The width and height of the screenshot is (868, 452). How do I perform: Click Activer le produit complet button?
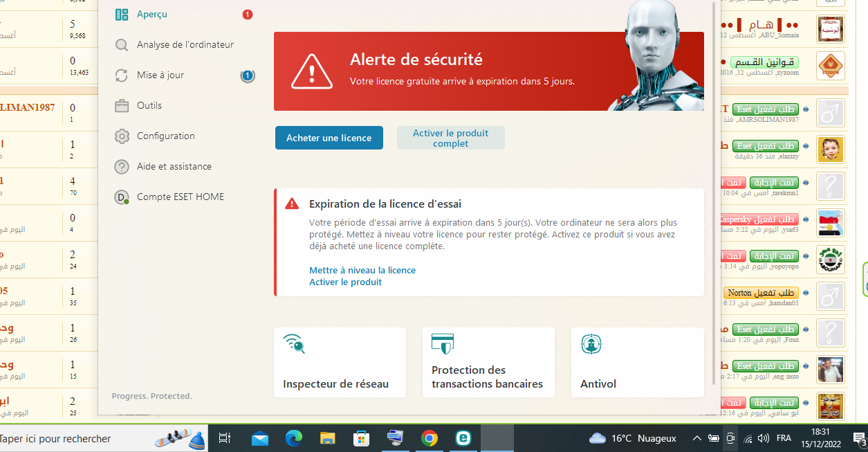pyautogui.click(x=451, y=138)
